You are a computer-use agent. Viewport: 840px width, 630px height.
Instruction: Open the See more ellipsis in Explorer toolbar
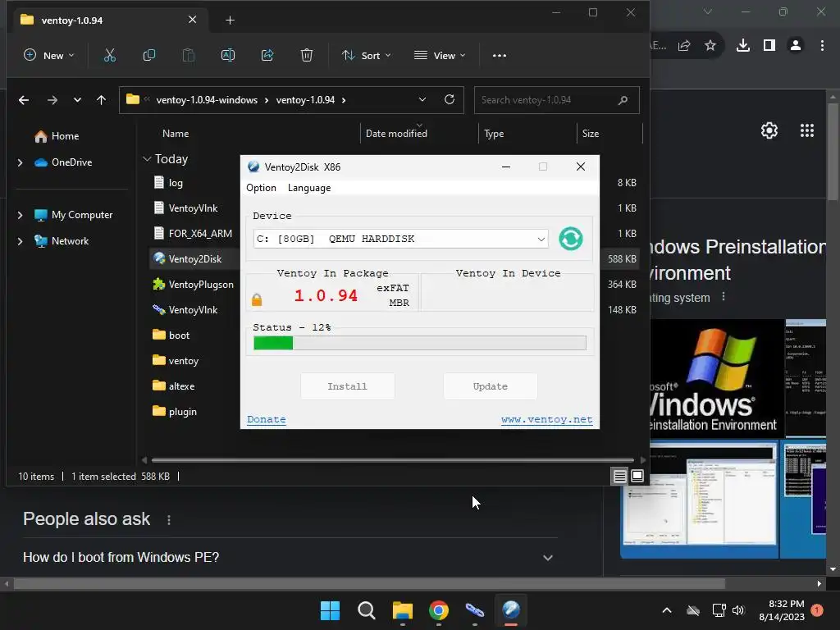(x=500, y=55)
